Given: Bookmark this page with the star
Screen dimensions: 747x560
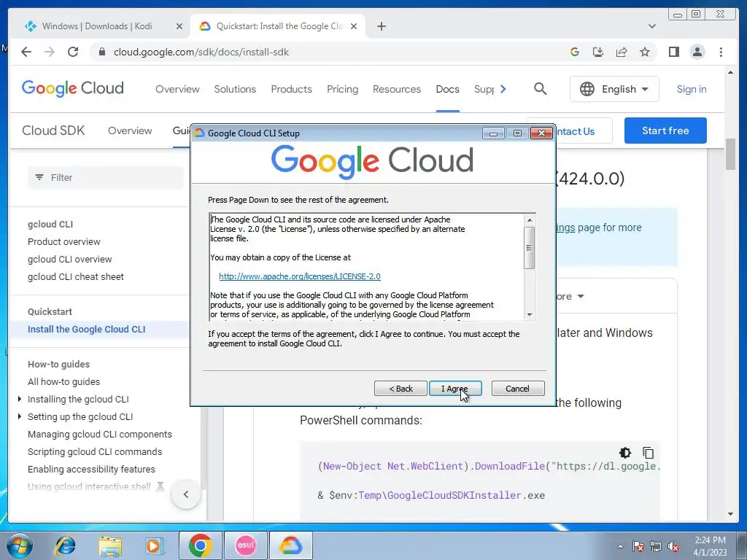Looking at the screenshot, I should pyautogui.click(x=645, y=52).
